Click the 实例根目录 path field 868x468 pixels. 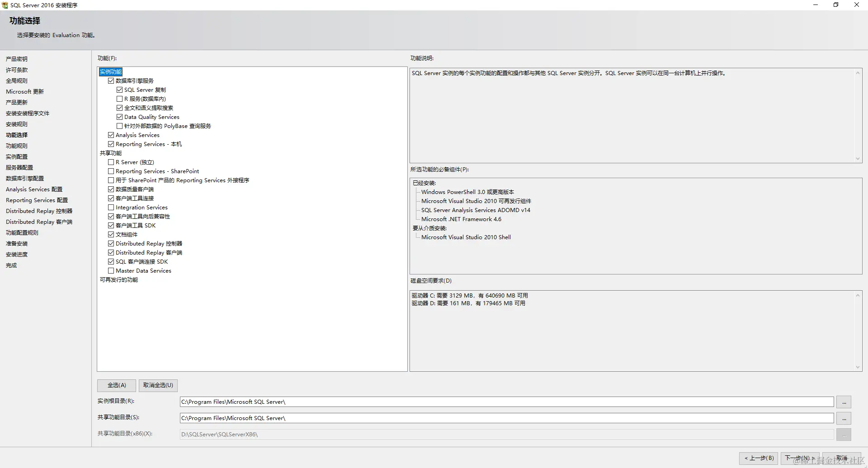[507, 402]
